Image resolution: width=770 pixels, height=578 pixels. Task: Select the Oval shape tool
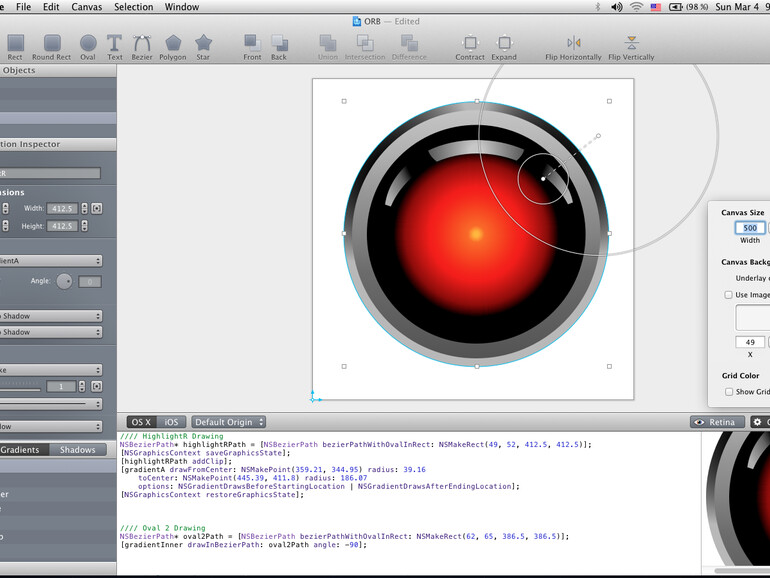[88, 47]
